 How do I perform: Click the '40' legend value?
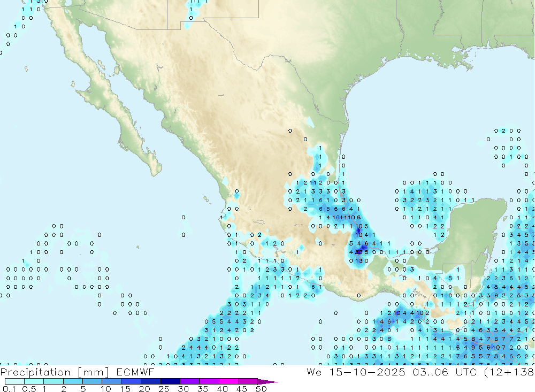[222, 389]
